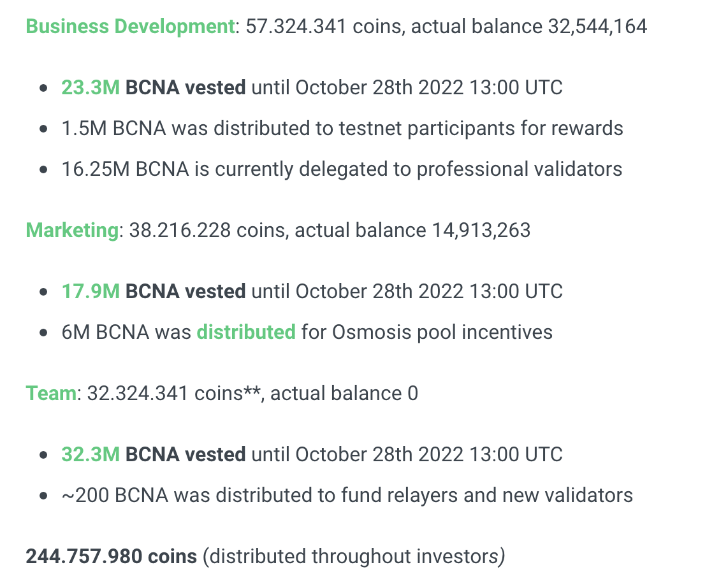The width and height of the screenshot is (728, 581).
Task: Click the bold '244.757.980 coins' text
Action: [111, 556]
